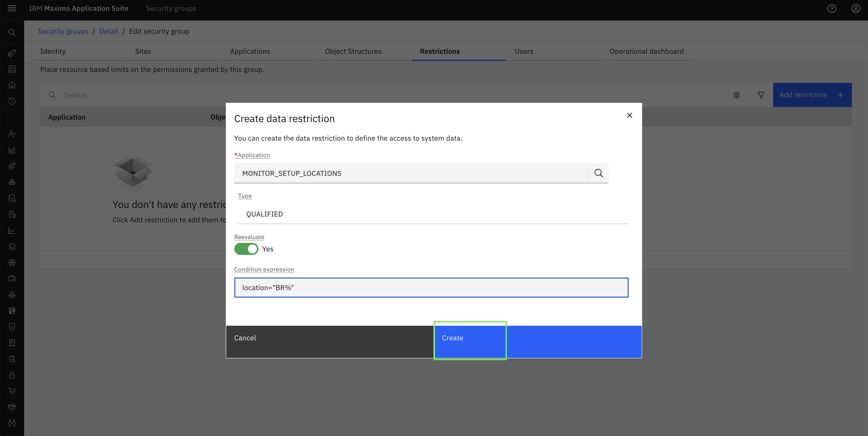Follow the Security groups breadcrumb link
The width and height of the screenshot is (868, 436).
point(63,31)
